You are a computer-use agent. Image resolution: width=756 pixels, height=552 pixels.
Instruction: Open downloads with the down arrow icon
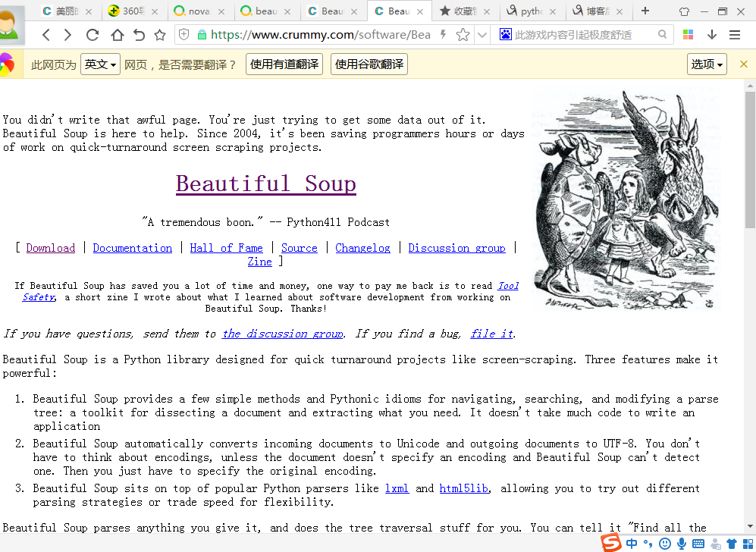712,34
